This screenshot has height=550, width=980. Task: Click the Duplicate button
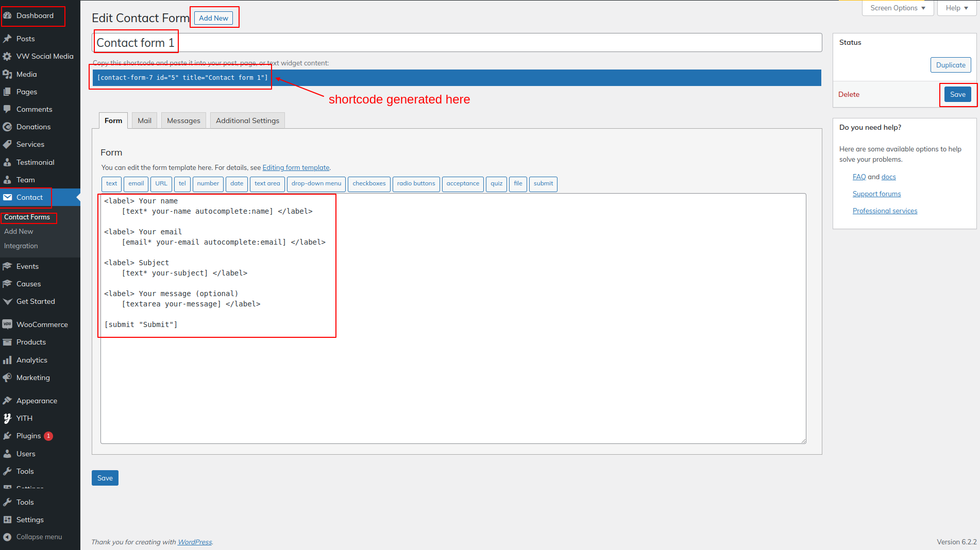pos(951,65)
